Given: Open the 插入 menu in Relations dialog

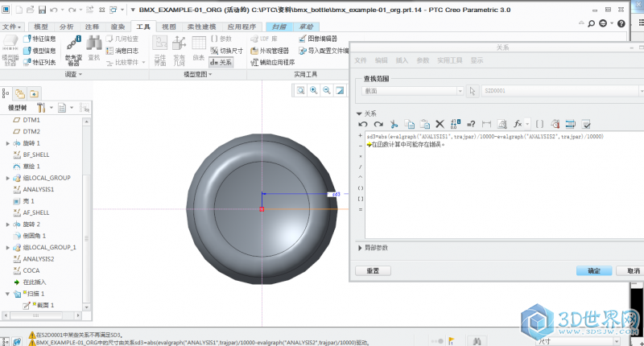Looking at the screenshot, I should coord(402,60).
